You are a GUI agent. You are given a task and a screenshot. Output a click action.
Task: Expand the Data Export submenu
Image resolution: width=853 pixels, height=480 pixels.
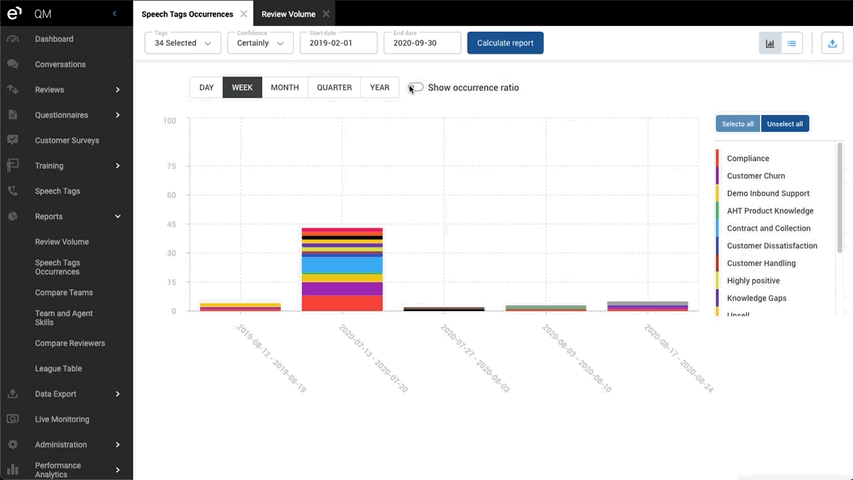click(118, 394)
